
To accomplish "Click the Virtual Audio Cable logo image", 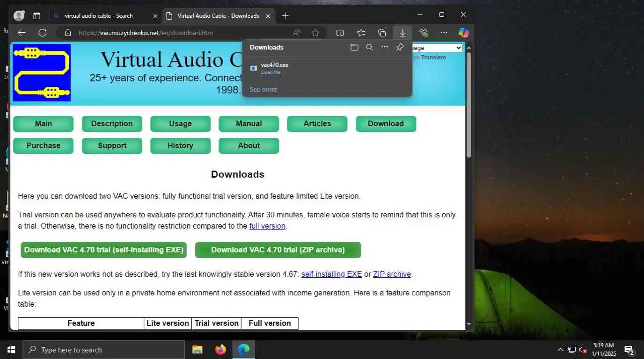I will [42, 72].
